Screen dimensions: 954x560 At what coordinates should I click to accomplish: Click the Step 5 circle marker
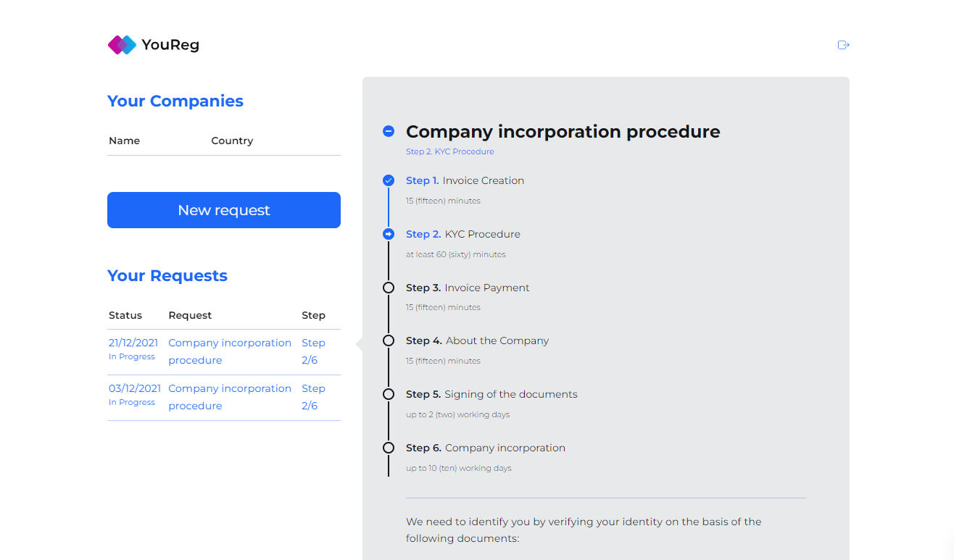(389, 394)
